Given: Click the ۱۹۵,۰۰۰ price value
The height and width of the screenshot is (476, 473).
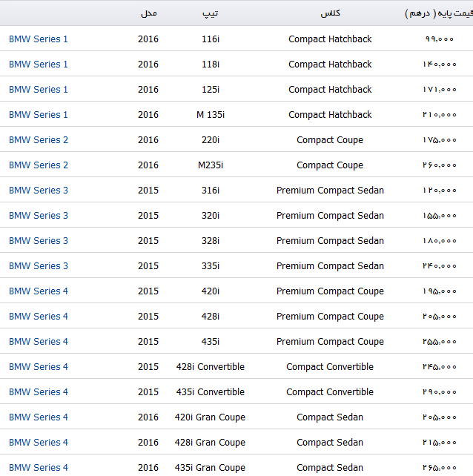Looking at the screenshot, I should 440,291.
